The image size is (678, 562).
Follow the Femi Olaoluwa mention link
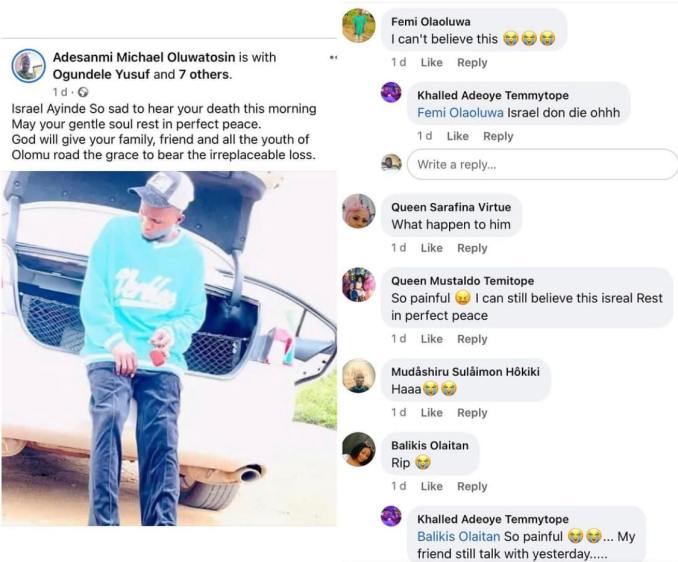[x=460, y=113]
